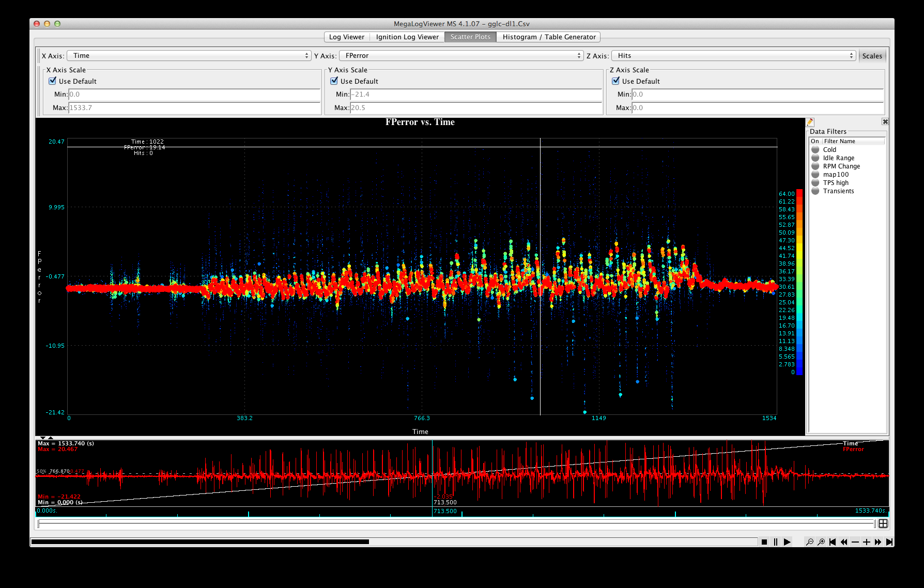This screenshot has width=924, height=588.
Task: Uncheck Use Default for X Axis Scale
Action: coord(53,81)
